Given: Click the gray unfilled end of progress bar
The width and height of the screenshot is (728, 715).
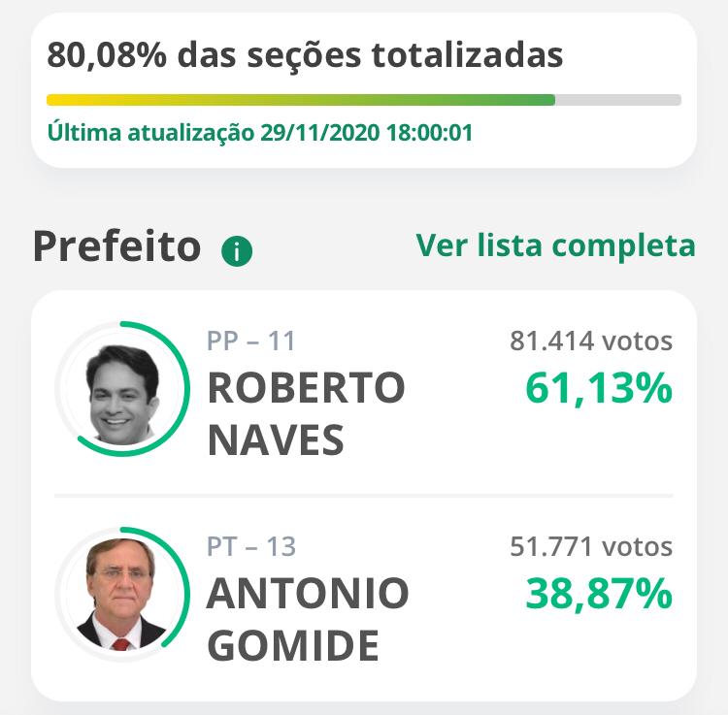Looking at the screenshot, I should pos(618,100).
